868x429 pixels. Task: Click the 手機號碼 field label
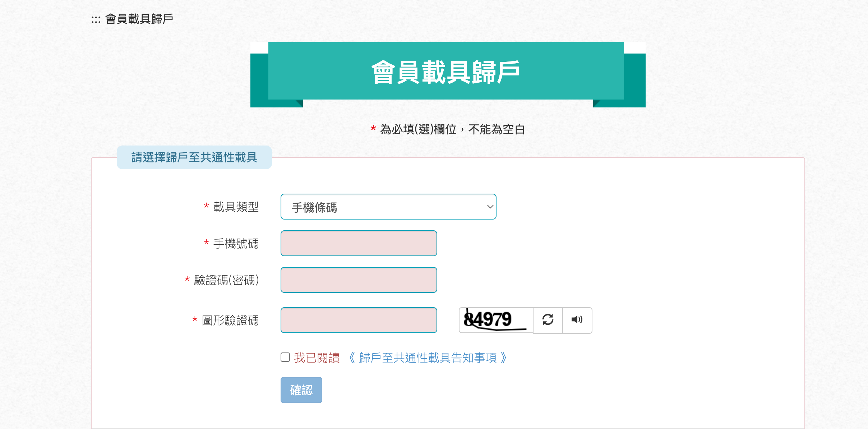[236, 244]
